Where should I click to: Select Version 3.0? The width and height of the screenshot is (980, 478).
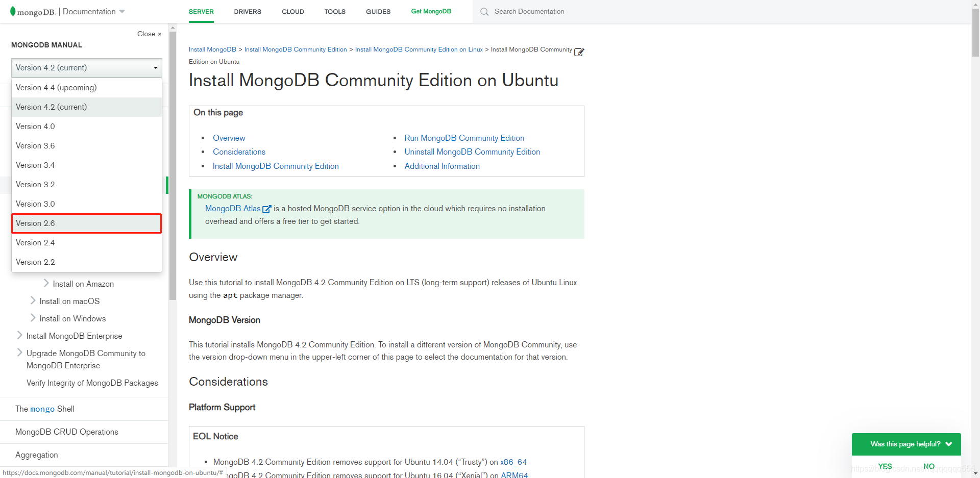[x=87, y=204]
